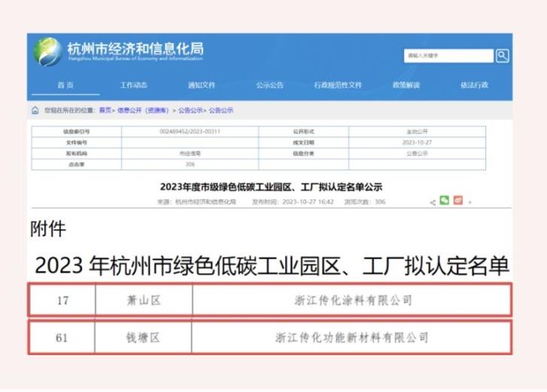
Task: Open the 首页 navigation tab
Action: coord(65,85)
